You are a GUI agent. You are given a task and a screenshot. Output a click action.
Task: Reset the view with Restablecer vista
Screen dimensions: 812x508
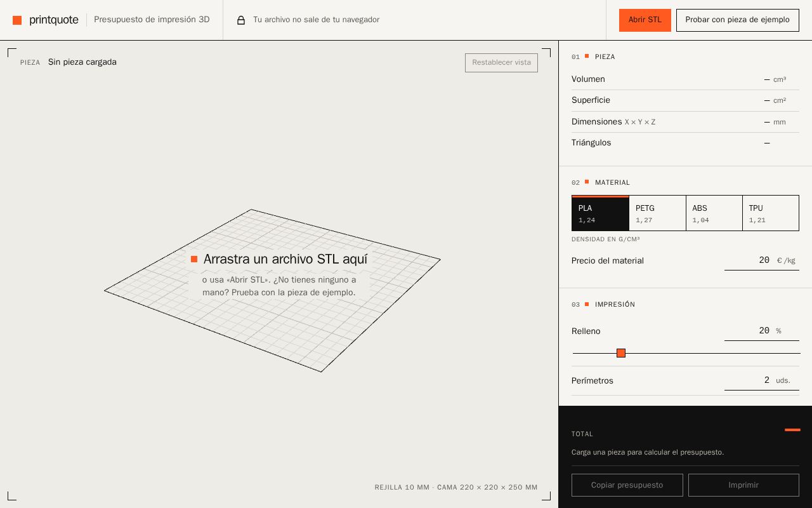pos(501,63)
